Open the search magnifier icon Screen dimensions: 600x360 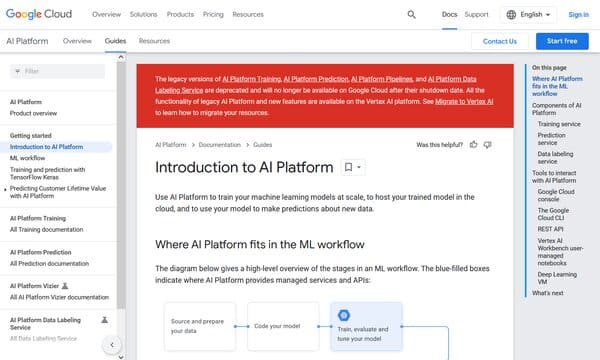click(411, 15)
